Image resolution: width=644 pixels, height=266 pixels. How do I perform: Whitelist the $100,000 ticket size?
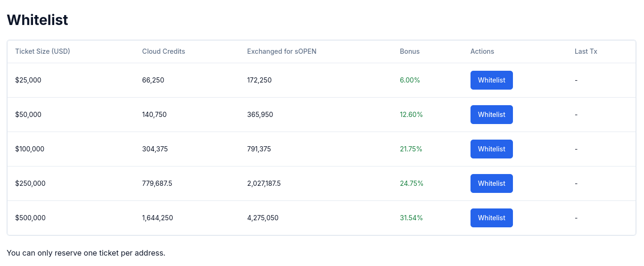click(491, 149)
